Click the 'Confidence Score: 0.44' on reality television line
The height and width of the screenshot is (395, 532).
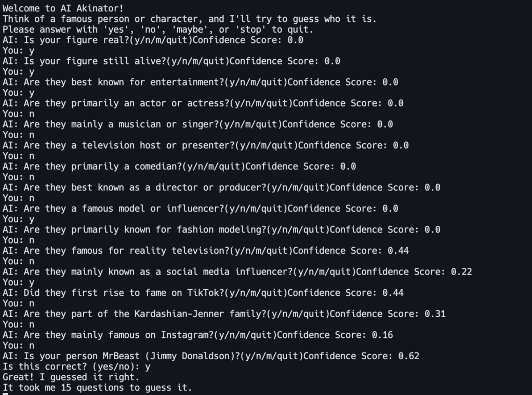351,251
